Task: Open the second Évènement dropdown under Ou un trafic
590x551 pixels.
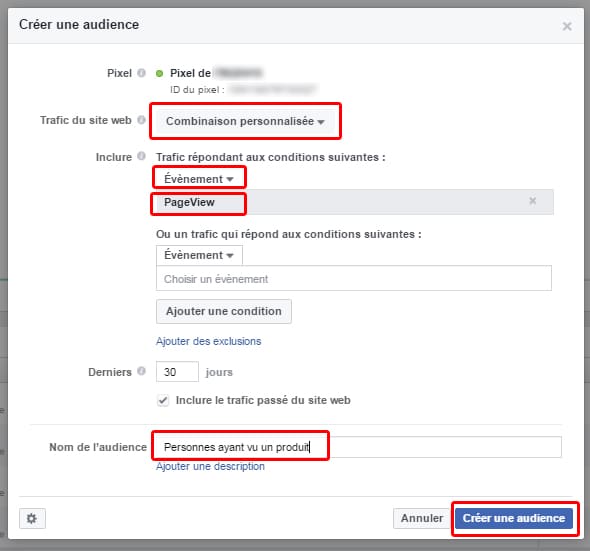Action: (199, 255)
